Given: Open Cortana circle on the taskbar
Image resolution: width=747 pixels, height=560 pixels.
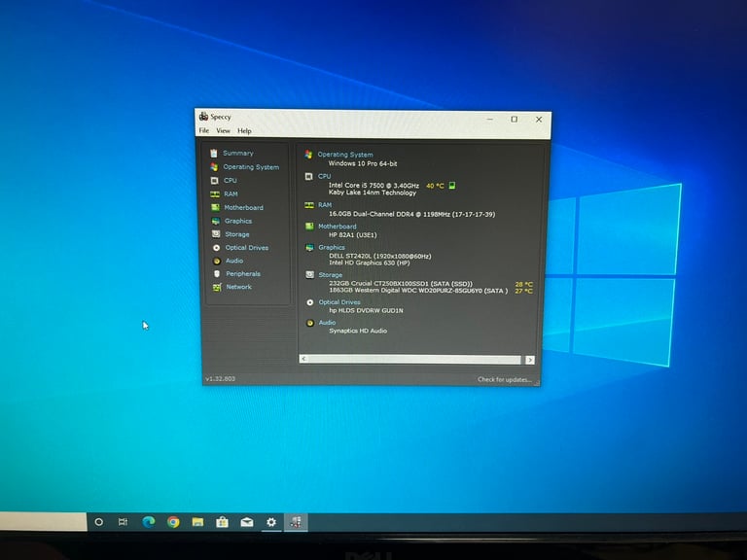Looking at the screenshot, I should (98, 522).
